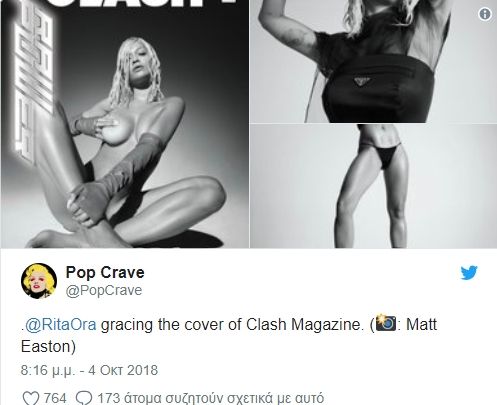Open the Clash magazine cover photo
The height and width of the screenshot is (405, 497).
point(125,124)
